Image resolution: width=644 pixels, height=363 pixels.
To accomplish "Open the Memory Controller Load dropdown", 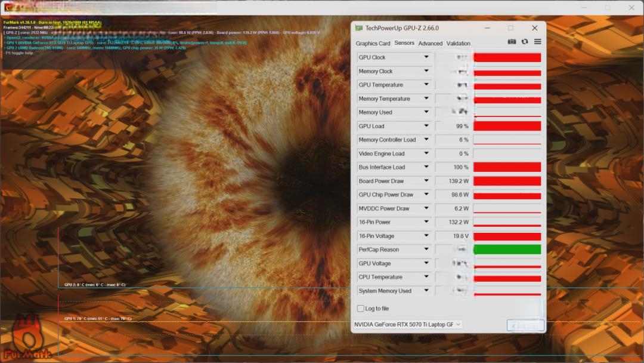I will pyautogui.click(x=426, y=140).
